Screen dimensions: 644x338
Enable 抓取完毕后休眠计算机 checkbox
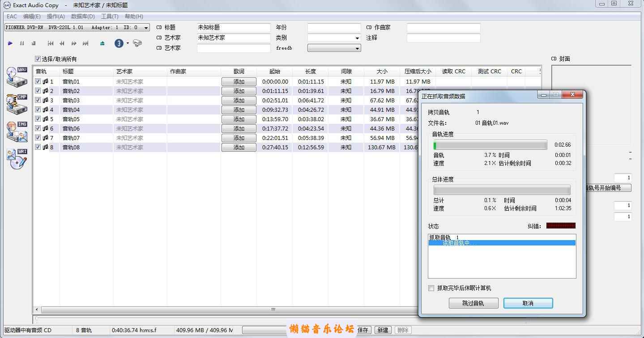point(431,288)
